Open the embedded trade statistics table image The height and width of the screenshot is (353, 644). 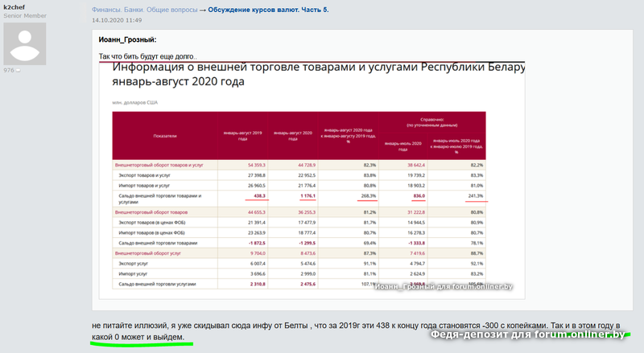[x=312, y=180]
